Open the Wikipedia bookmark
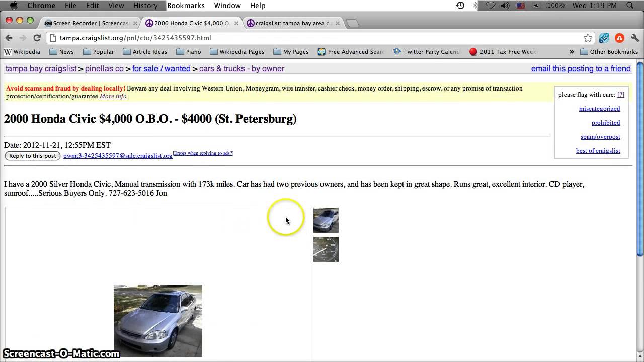 (22, 52)
